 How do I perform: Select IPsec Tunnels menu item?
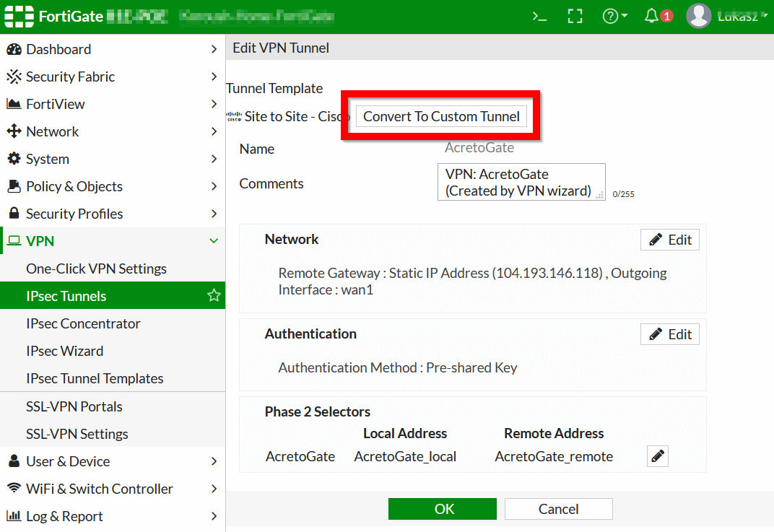[x=113, y=296]
